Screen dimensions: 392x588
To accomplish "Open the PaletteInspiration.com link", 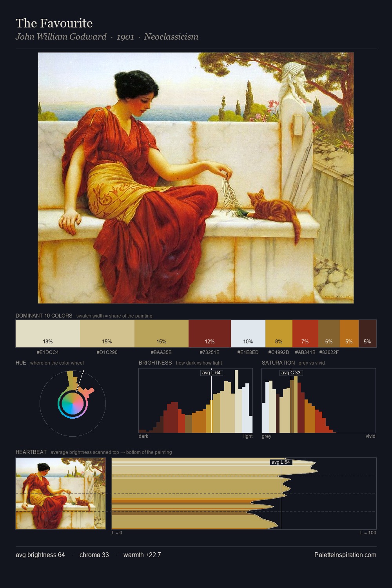I will 345,555.
